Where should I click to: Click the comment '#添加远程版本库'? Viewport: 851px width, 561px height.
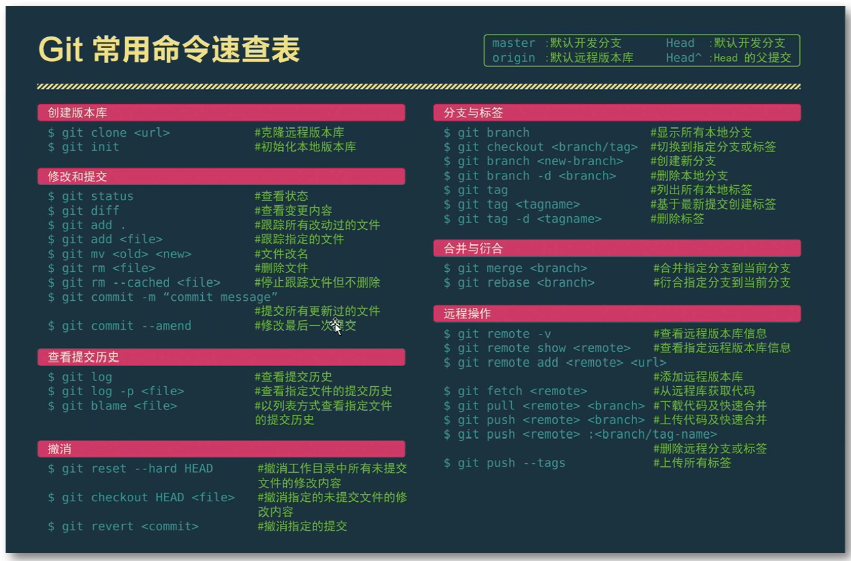click(x=698, y=377)
